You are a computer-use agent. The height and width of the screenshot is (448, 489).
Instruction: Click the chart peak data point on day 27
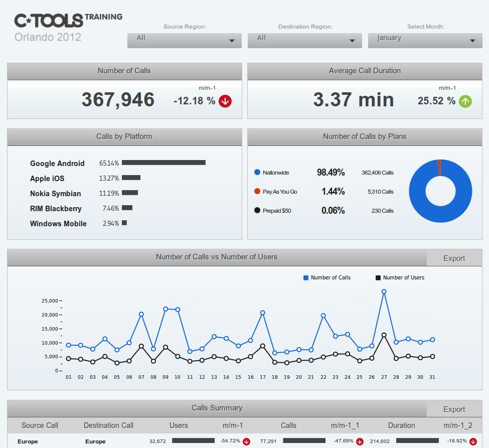point(384,291)
